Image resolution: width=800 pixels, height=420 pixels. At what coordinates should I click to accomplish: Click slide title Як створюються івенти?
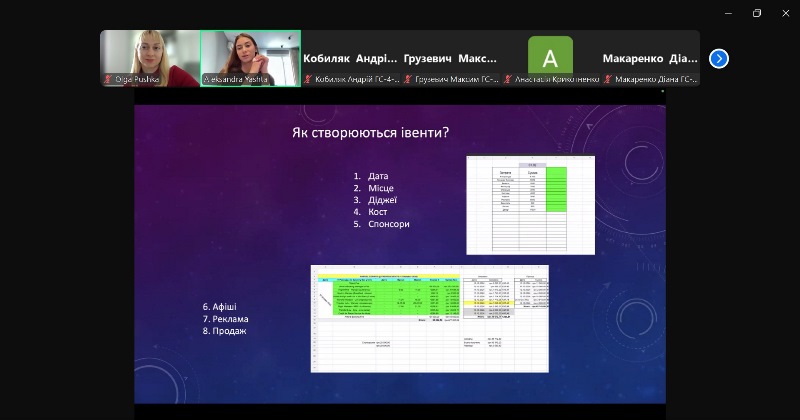[370, 133]
